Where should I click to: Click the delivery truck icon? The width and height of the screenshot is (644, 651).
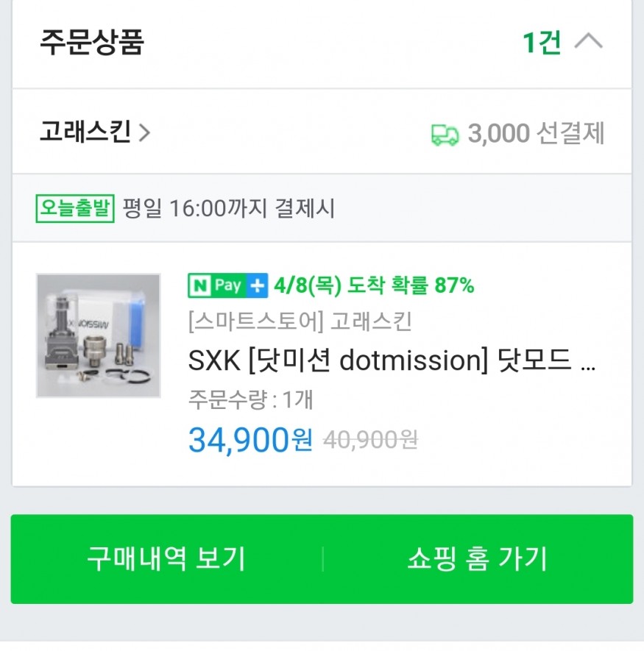[x=445, y=135]
